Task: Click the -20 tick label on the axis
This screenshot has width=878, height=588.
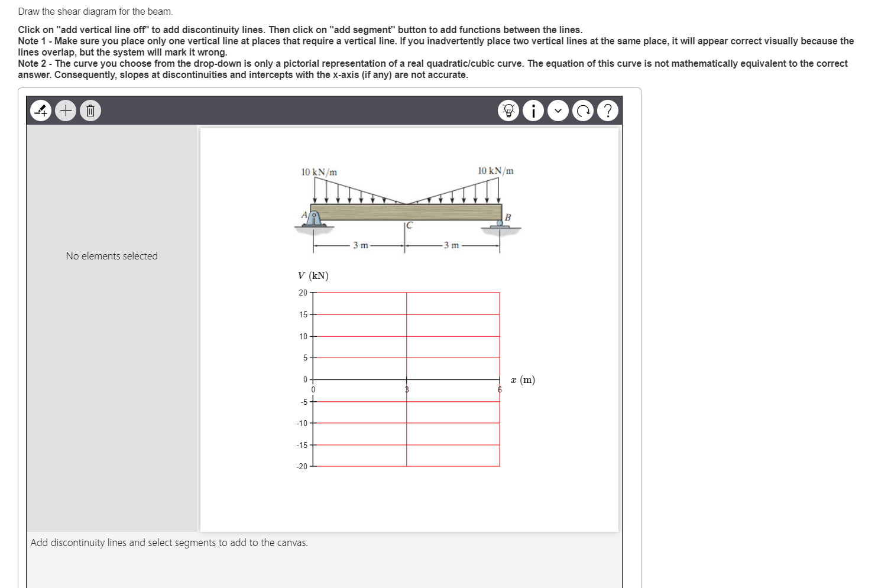Action: 302,466
